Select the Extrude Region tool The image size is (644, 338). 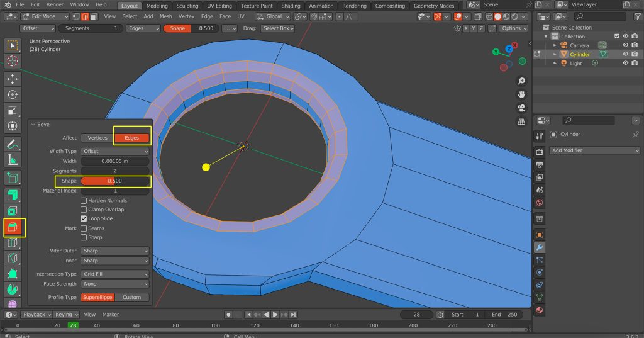(x=13, y=195)
